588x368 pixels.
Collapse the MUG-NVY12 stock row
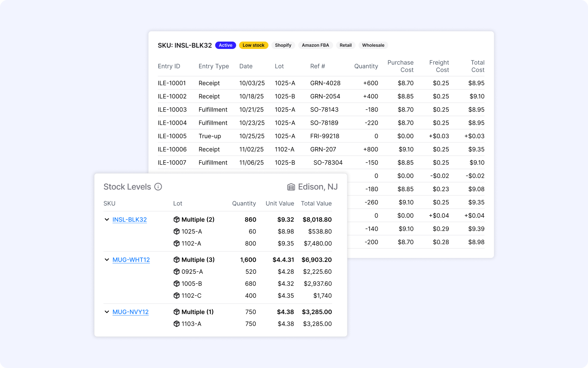[106, 312]
